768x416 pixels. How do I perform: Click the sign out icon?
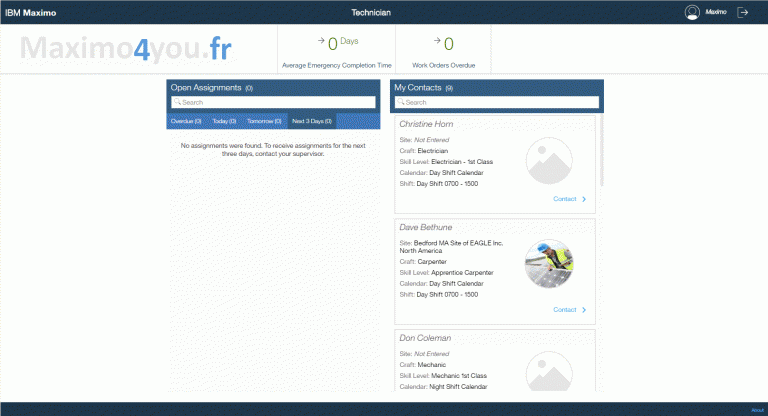coord(743,12)
